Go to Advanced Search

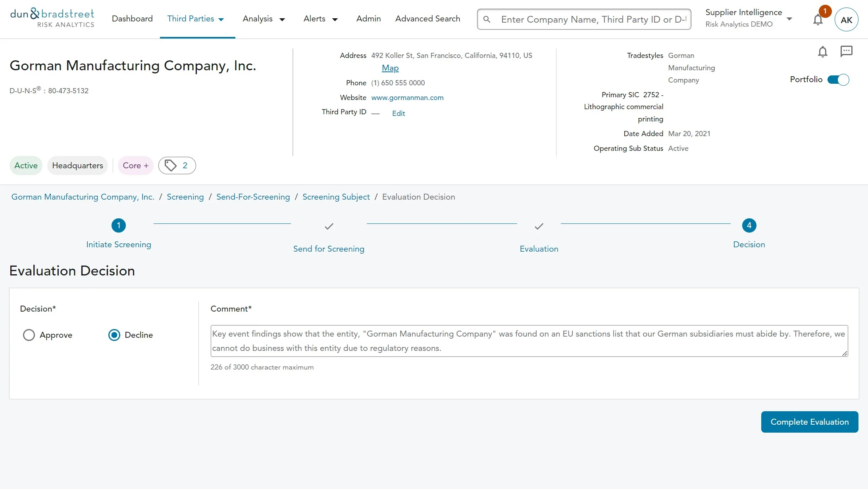tap(427, 19)
